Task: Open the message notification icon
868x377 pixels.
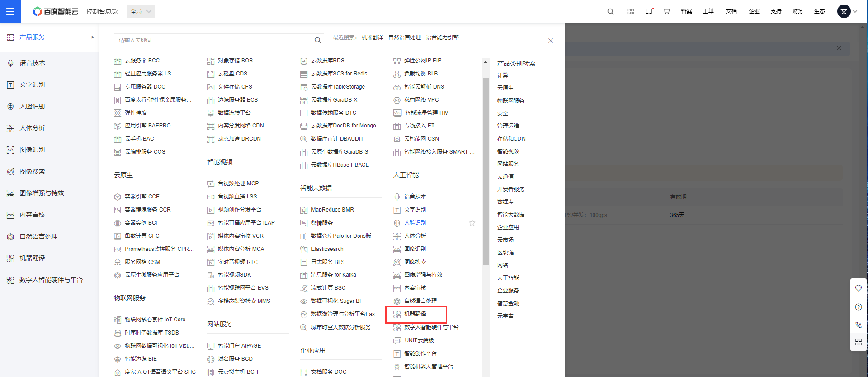Action: [649, 11]
